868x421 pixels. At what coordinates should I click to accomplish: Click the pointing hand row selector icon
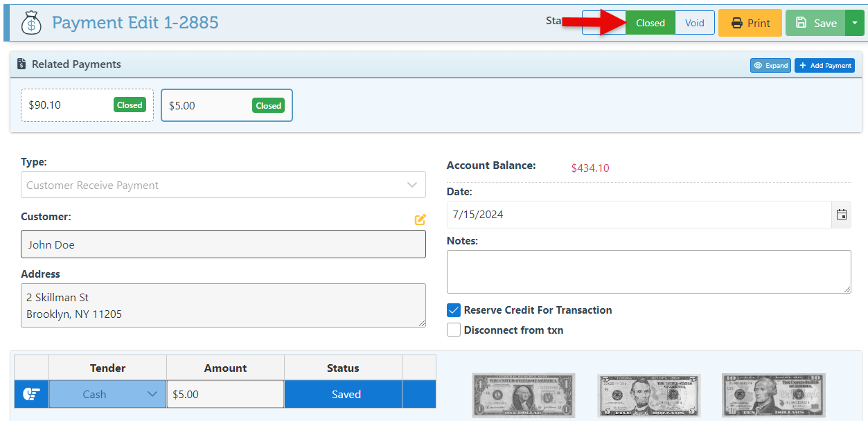pos(31,394)
